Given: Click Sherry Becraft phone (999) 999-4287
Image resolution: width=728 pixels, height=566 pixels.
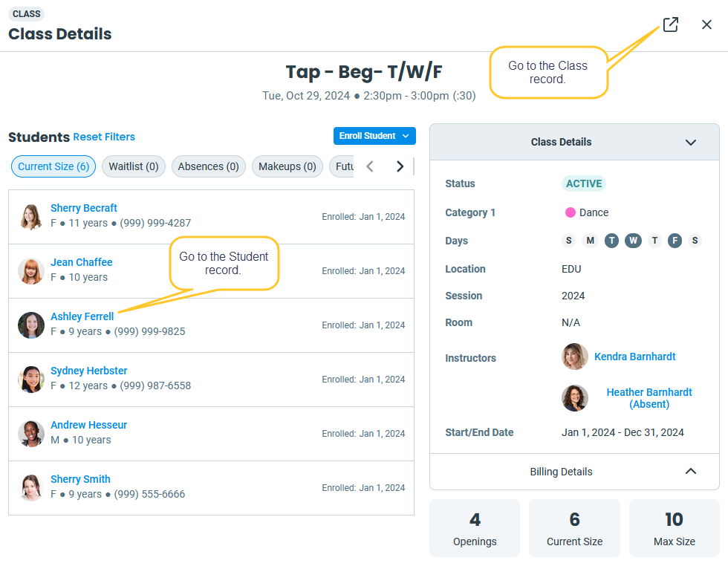Looking at the screenshot, I should coord(155,224).
